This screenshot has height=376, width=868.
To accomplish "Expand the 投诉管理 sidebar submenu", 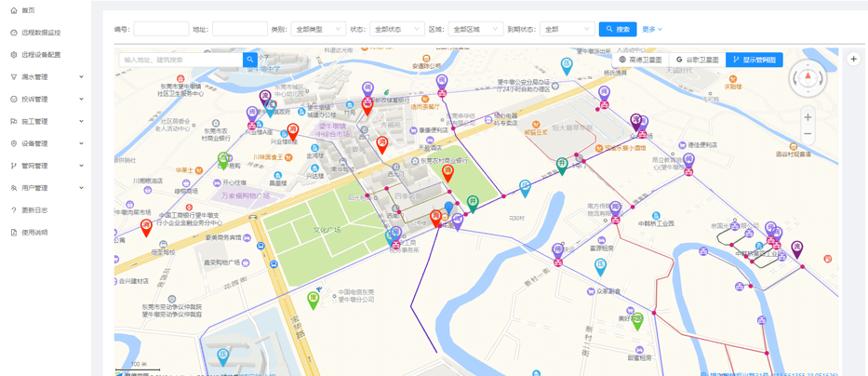I will point(47,100).
